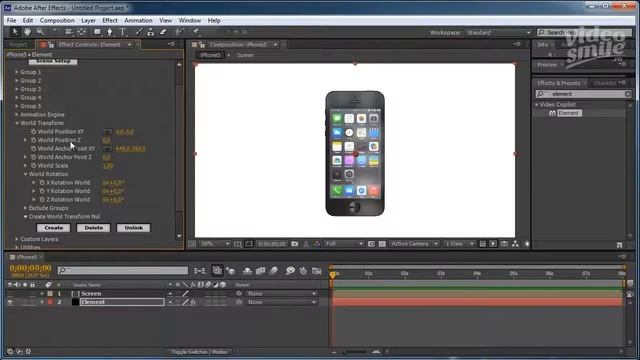Toggle Auto-keyframe stopwatch in timeline

point(303,271)
